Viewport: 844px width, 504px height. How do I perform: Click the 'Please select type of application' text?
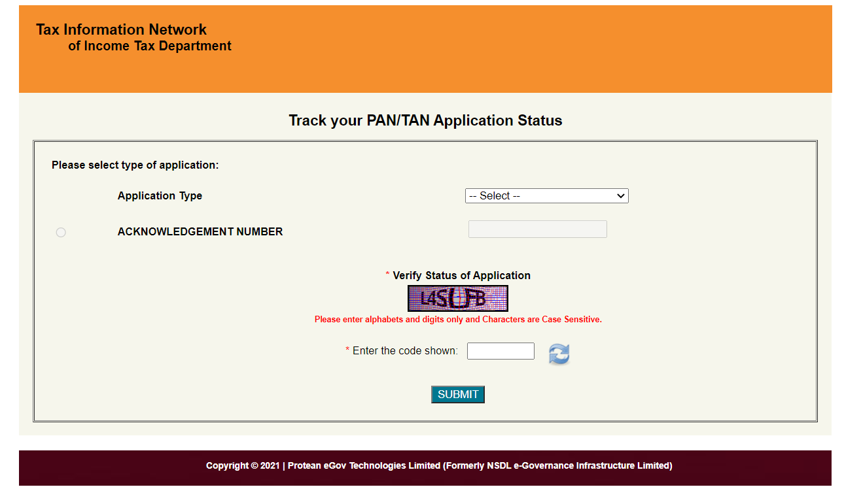pyautogui.click(x=135, y=165)
